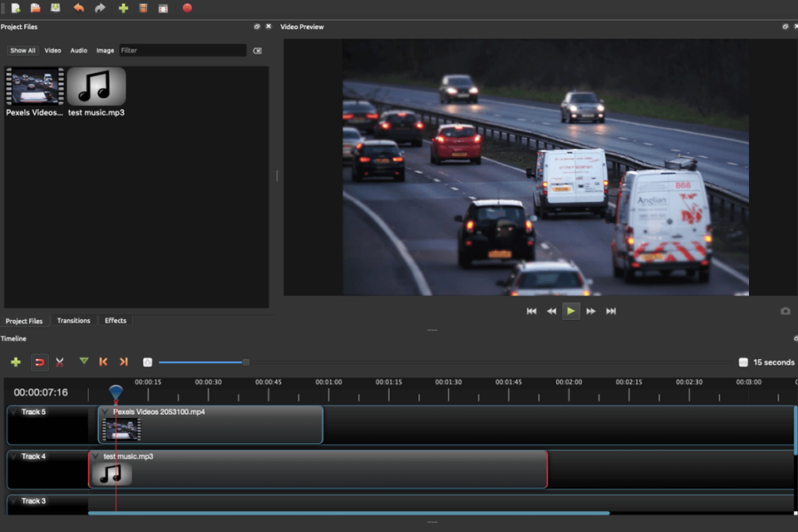
Task: Click the Save Project icon
Action: (x=56, y=8)
